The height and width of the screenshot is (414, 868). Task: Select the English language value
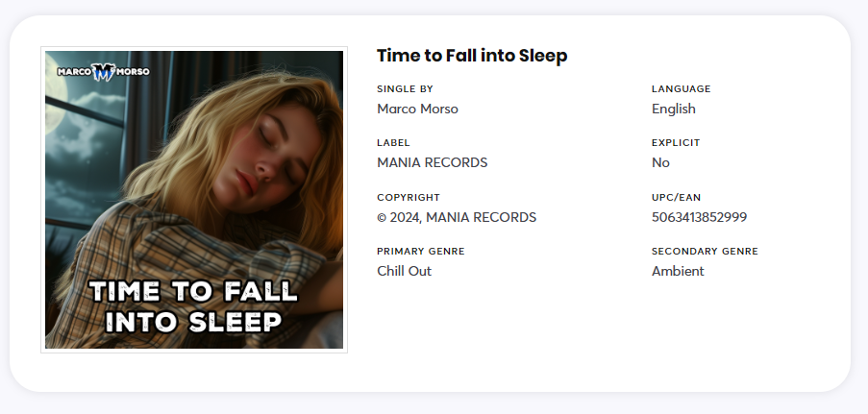pos(673,109)
